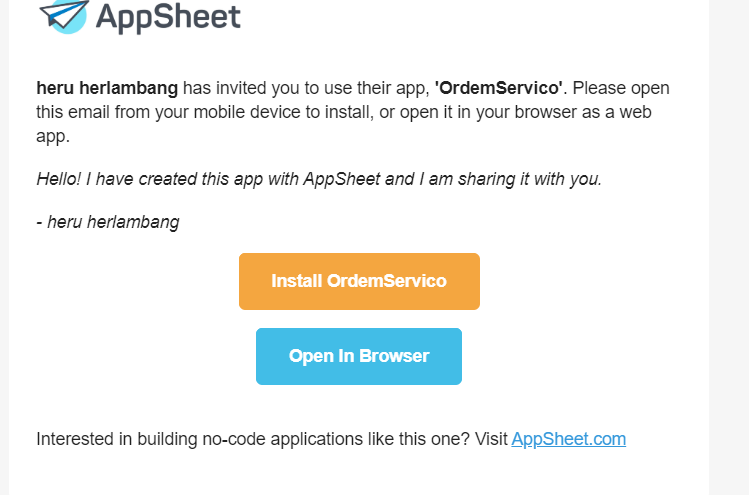Click the italic word AppSheet in greeting message
Viewport: 749px width, 495px height.
(342, 179)
